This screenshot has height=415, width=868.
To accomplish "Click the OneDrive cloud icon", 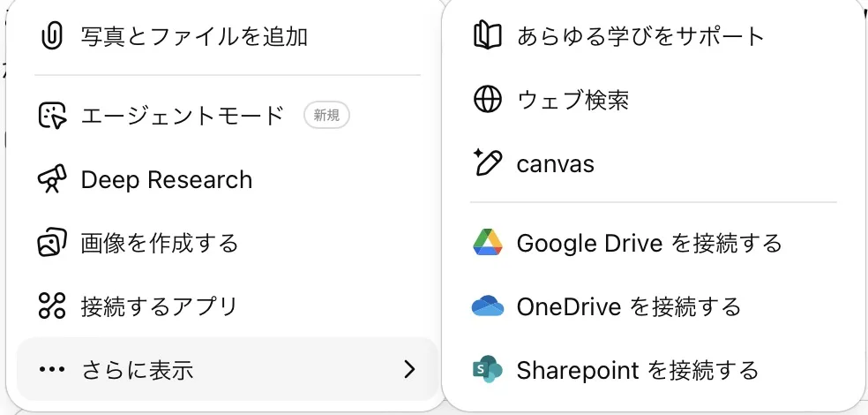I will pyautogui.click(x=488, y=306).
